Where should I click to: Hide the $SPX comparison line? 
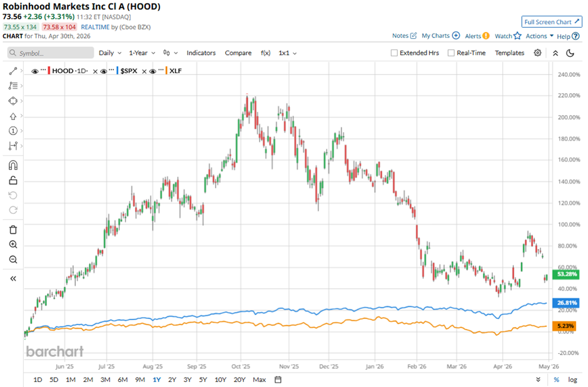(x=104, y=71)
